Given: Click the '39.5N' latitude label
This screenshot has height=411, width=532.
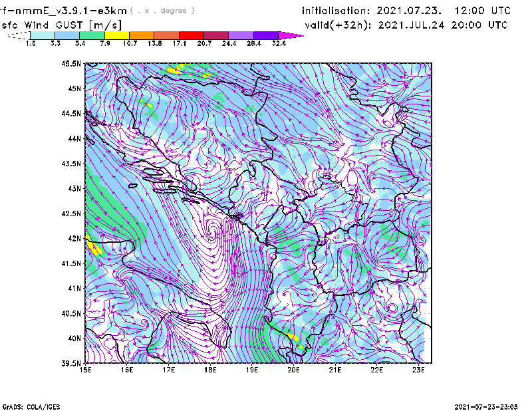Looking at the screenshot, I should click(x=71, y=364).
